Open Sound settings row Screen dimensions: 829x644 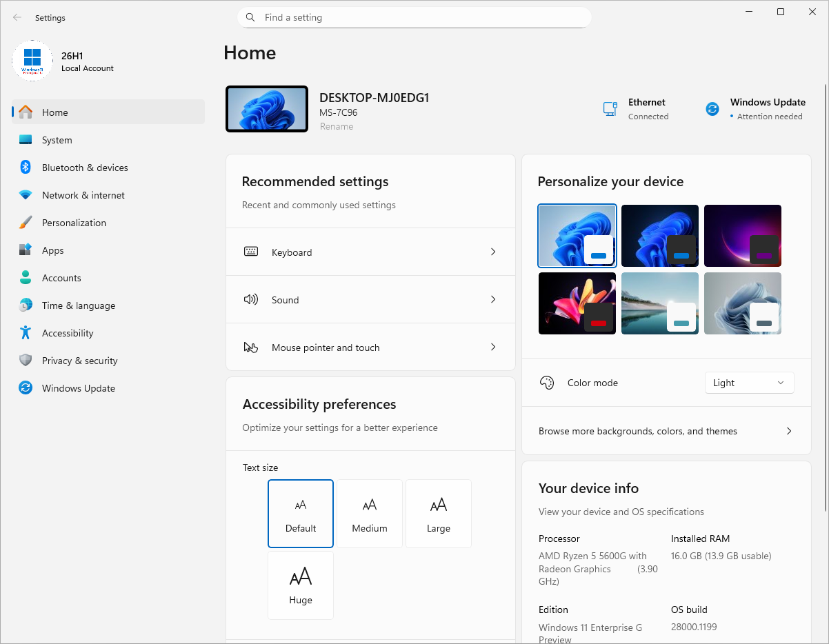point(370,300)
